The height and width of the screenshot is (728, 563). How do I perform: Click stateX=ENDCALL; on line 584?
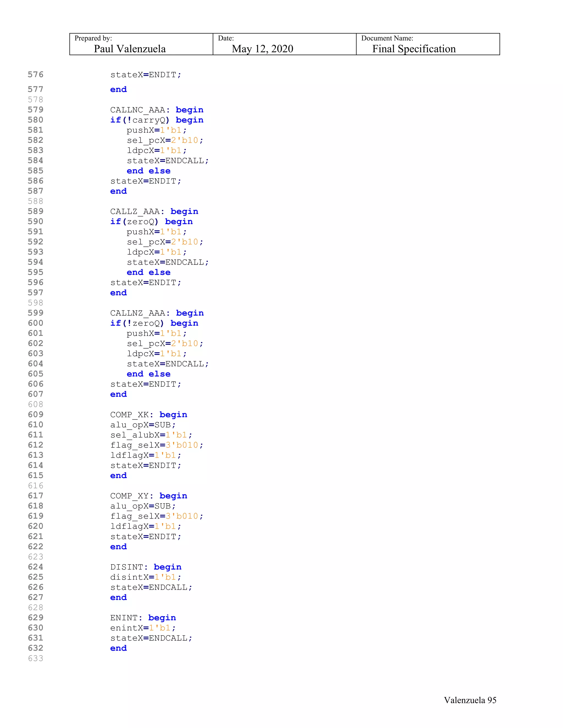tap(168, 161)
